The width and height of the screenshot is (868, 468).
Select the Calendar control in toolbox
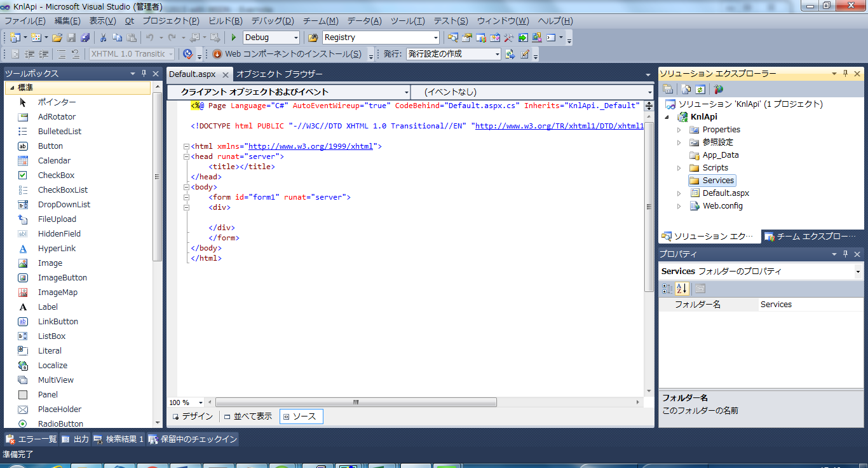point(54,161)
